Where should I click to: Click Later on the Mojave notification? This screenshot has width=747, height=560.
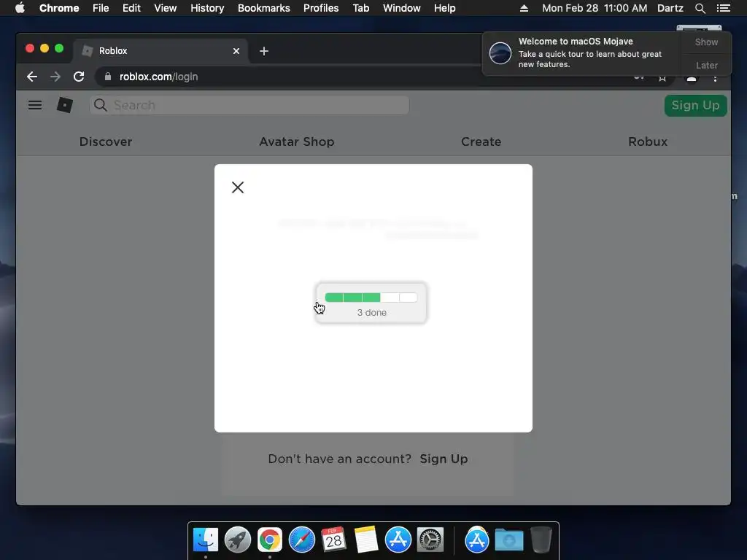click(x=706, y=65)
